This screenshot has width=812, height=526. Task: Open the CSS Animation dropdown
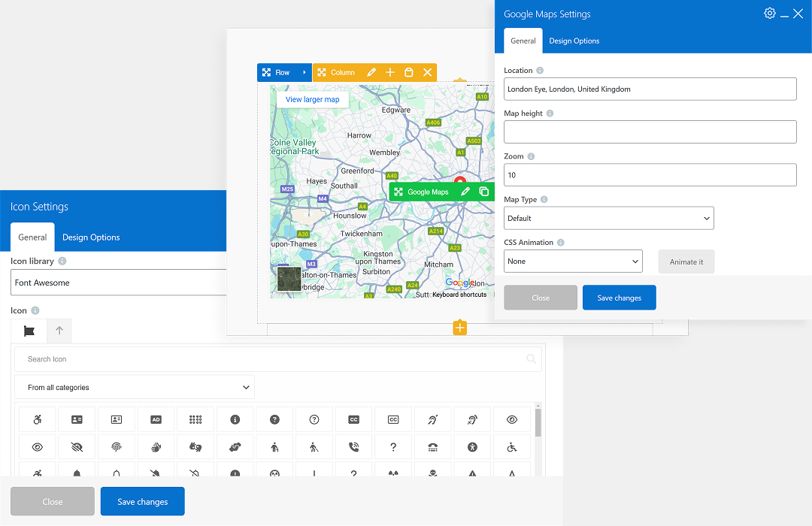[573, 261]
